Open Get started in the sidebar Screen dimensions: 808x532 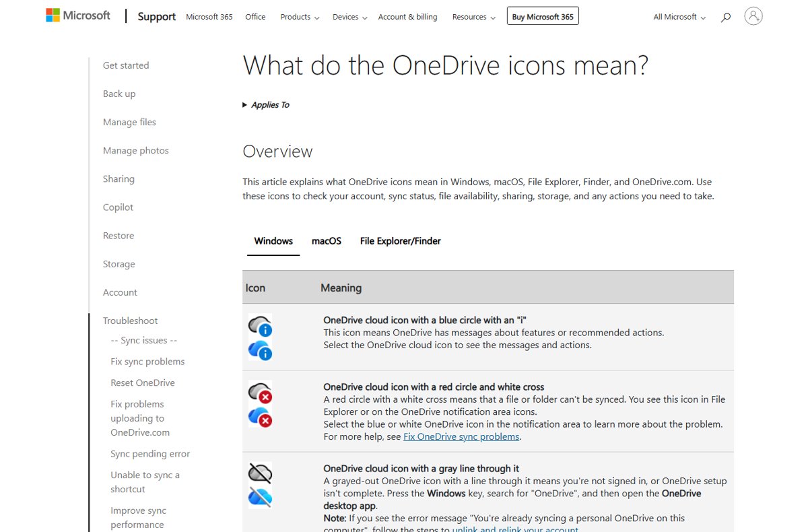(126, 65)
